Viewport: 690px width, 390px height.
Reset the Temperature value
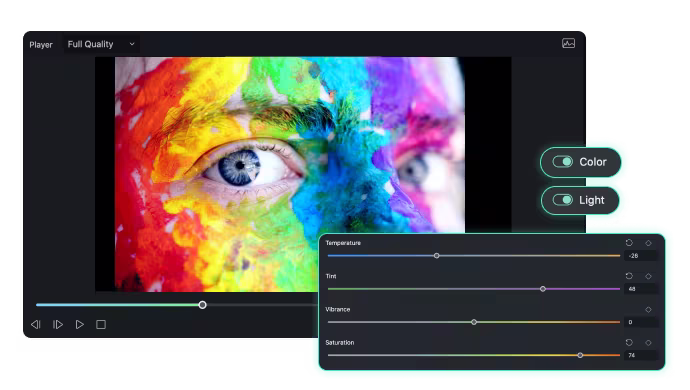(629, 243)
